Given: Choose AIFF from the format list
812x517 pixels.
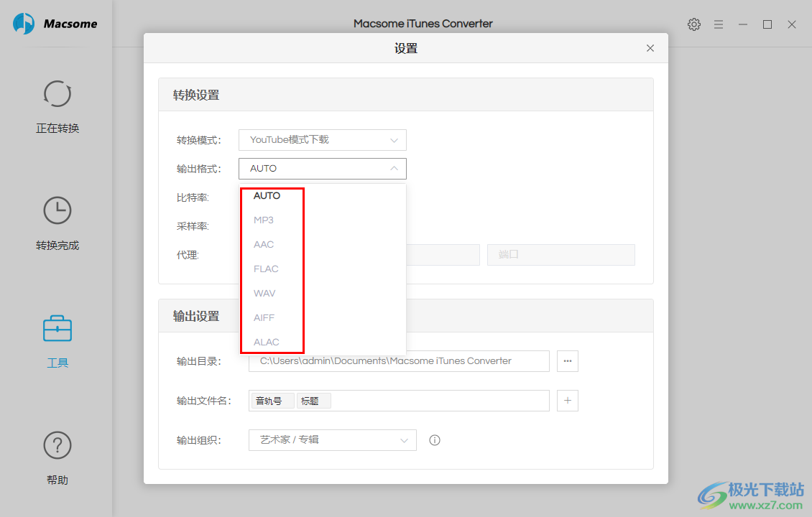Looking at the screenshot, I should click(322, 318).
